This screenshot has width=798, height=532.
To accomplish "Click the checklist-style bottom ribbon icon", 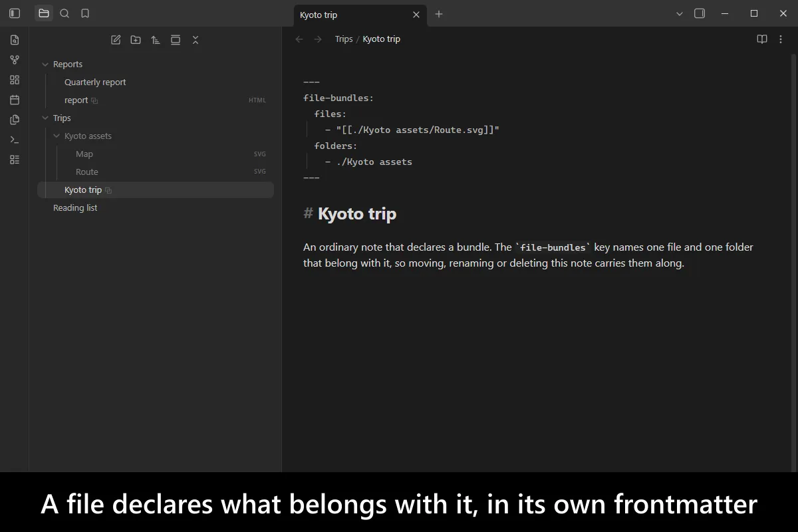I will pyautogui.click(x=15, y=160).
